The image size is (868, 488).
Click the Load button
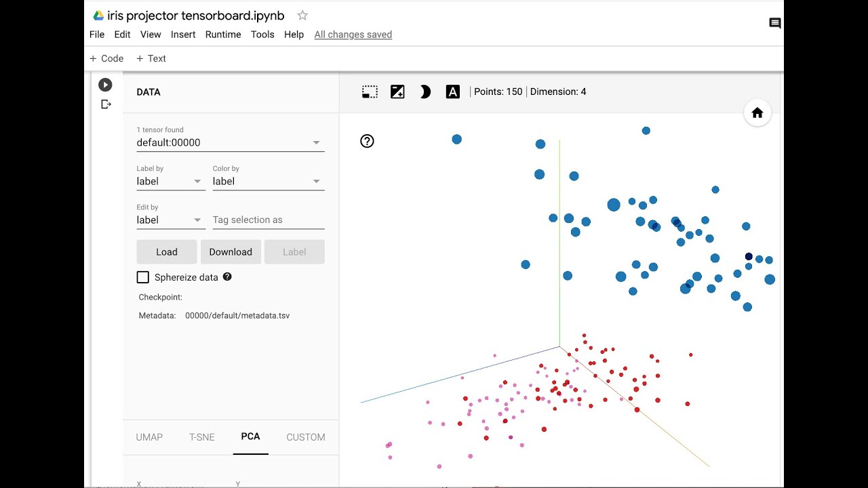(x=167, y=252)
